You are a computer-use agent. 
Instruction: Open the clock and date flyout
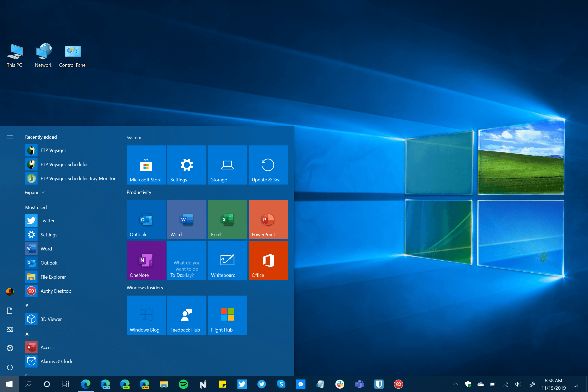tap(553, 384)
